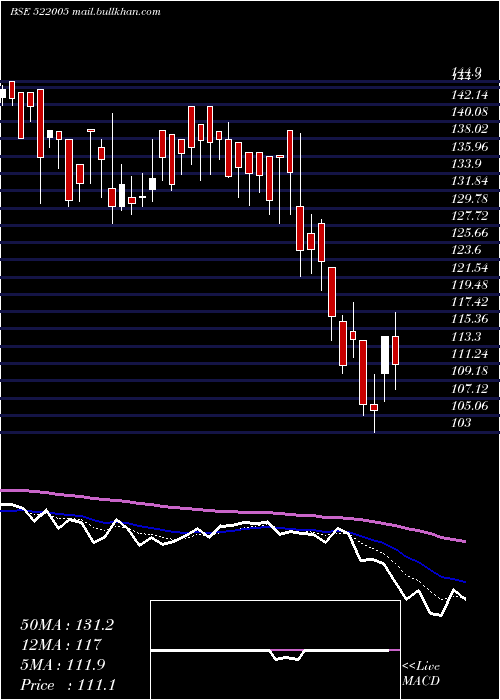
Task: Click the 105.06 price axis label
Action: [x=470, y=405]
